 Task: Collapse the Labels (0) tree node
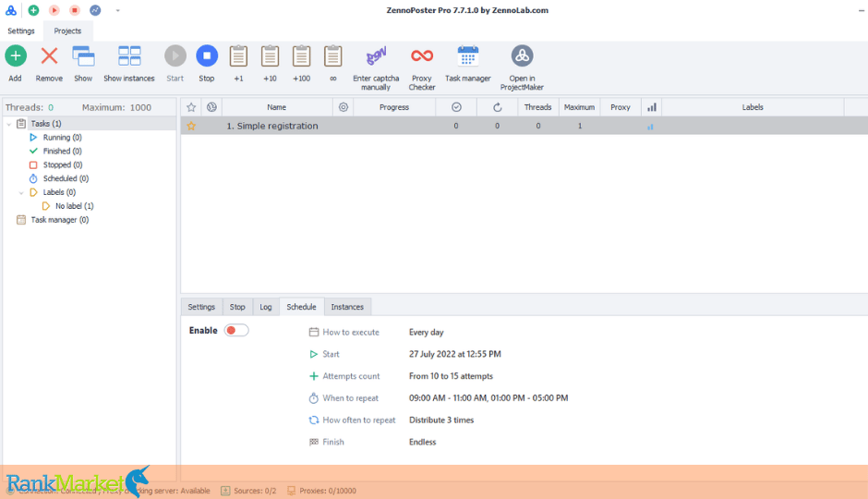pyautogui.click(x=21, y=193)
